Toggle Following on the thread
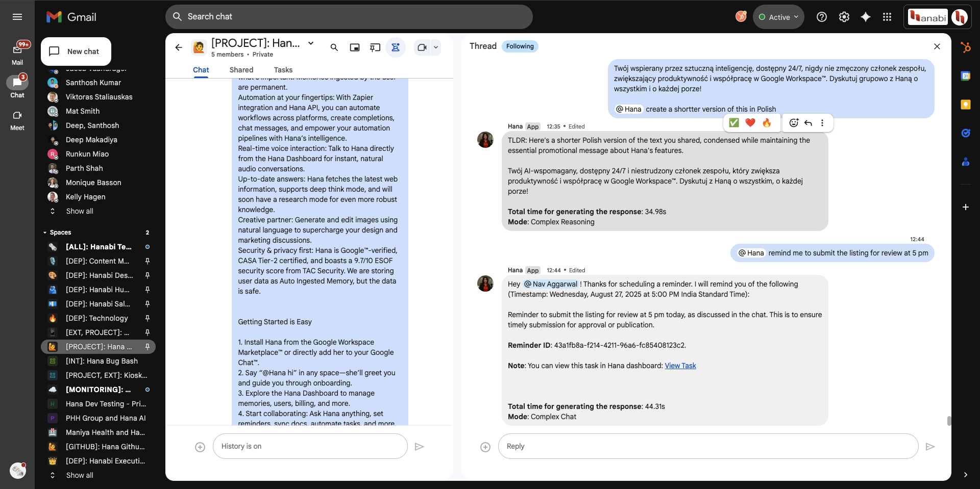The width and height of the screenshot is (980, 489). pyautogui.click(x=520, y=46)
